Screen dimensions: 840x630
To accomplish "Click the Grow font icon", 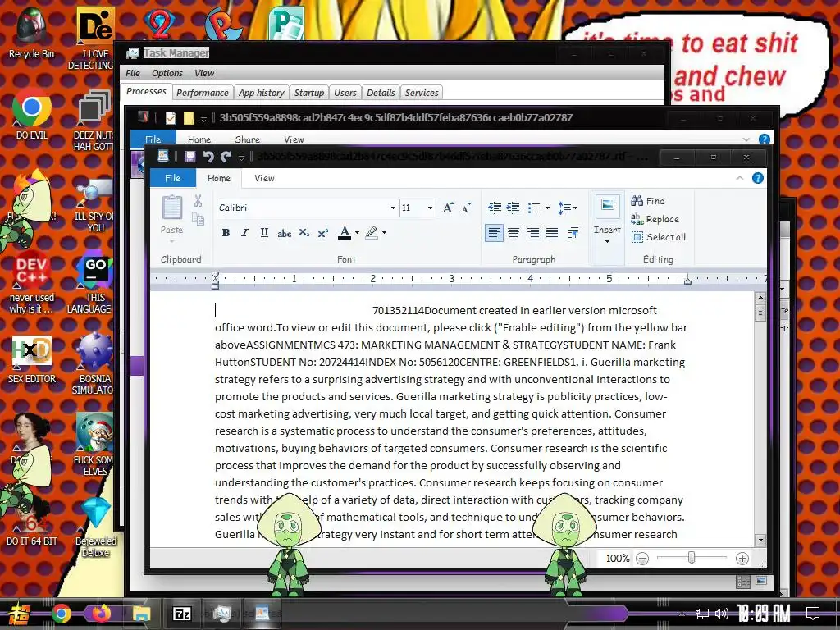I will pos(449,208).
